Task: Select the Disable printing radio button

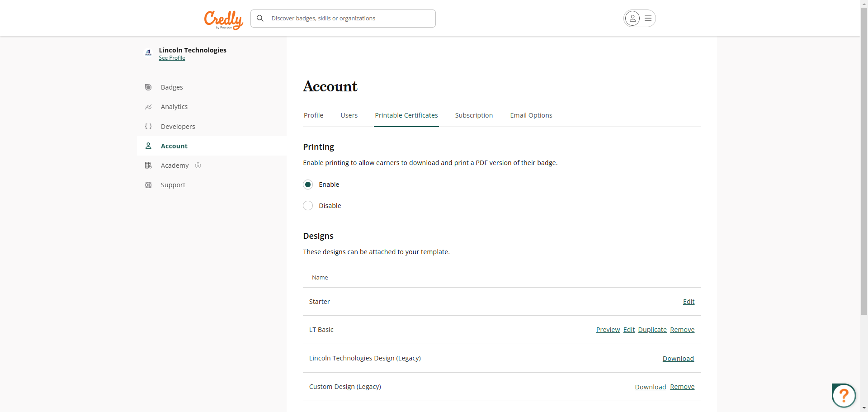Action: tap(308, 206)
